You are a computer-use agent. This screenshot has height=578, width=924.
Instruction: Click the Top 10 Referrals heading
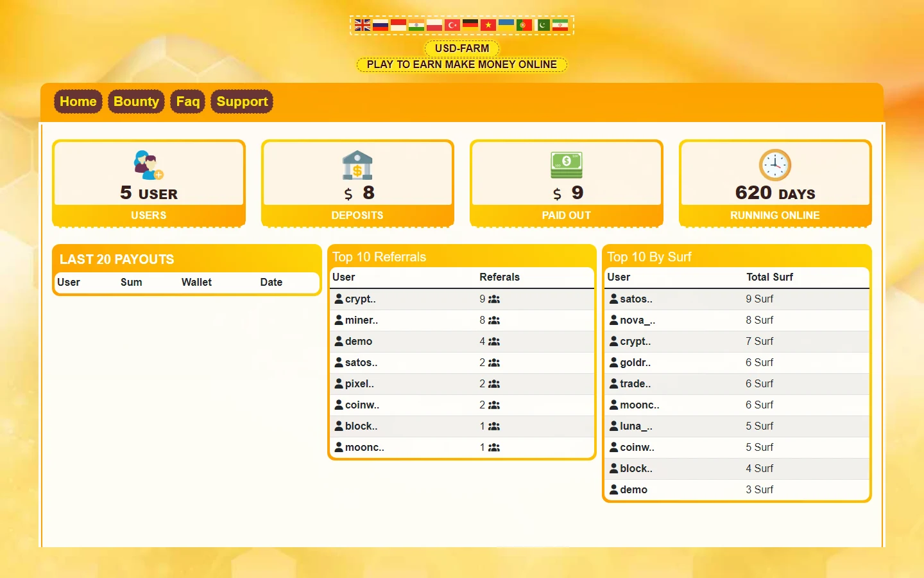coord(379,257)
